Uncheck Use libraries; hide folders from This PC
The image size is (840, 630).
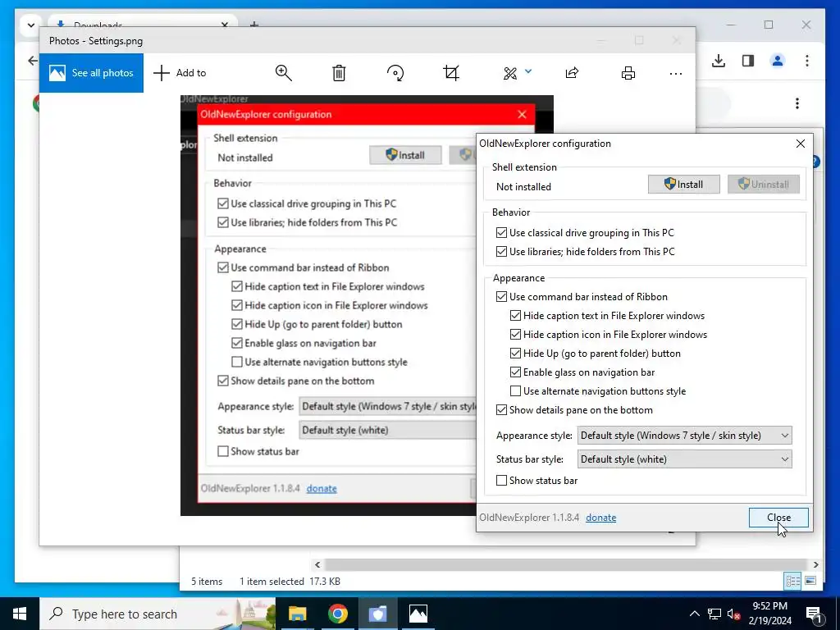501,251
